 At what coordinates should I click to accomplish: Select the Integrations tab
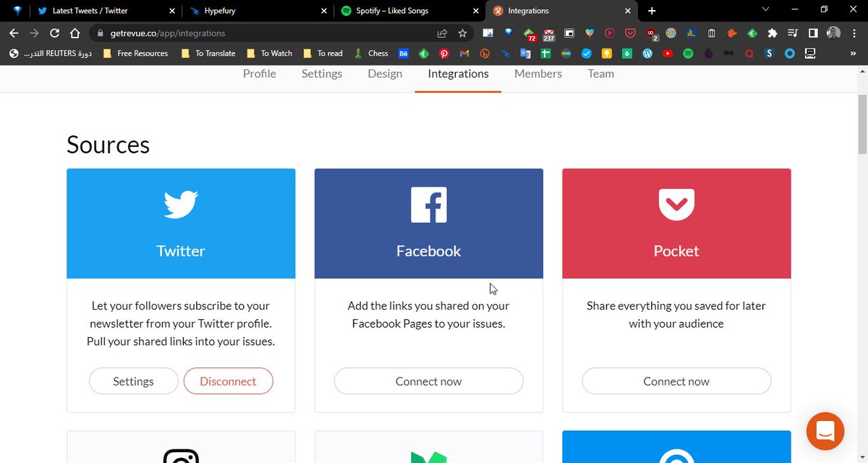pos(458,74)
